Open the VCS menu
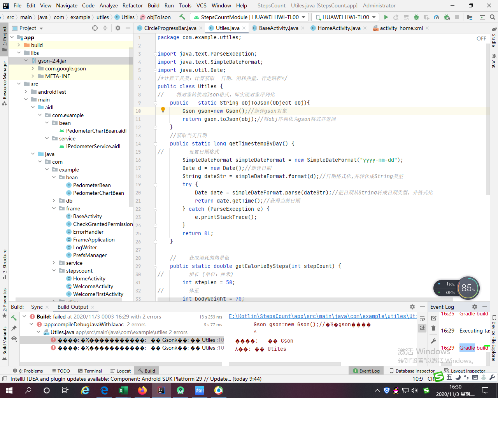Viewport: 498px width, 448px height. click(202, 5)
